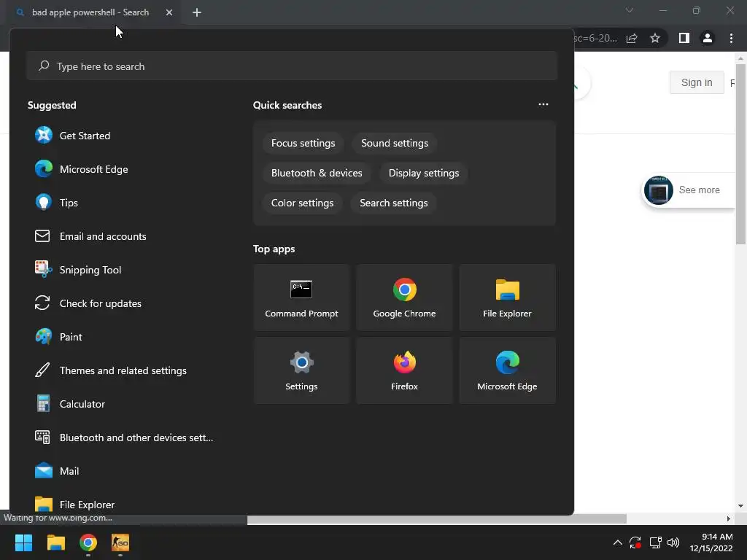This screenshot has height=560, width=747.
Task: Click the Chrome vertical scrollbar
Action: tap(740, 153)
